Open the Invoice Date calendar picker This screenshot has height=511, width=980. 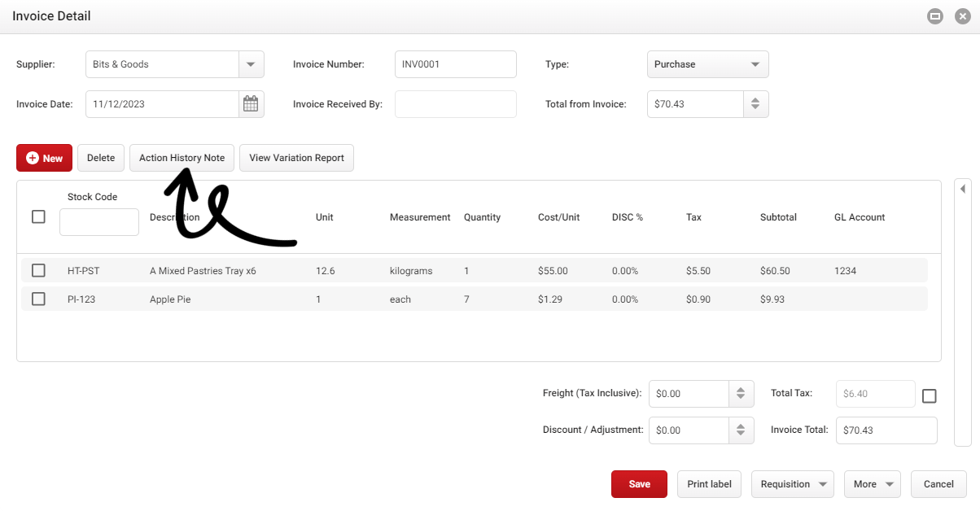pos(251,104)
